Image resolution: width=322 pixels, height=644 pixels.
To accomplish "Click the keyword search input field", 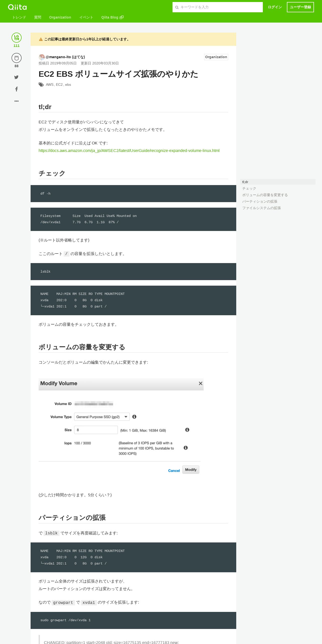I will [218, 7].
